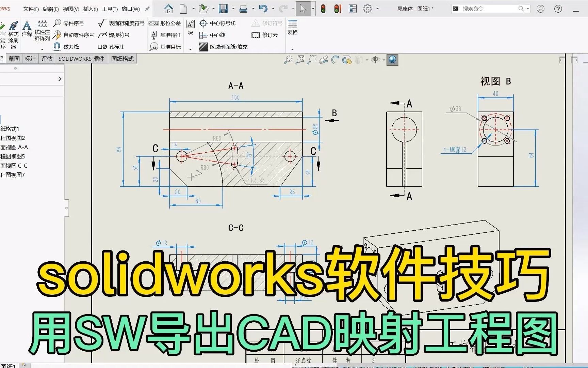Switch to the 评估 tab
This screenshot has width=588, height=368.
(47, 59)
